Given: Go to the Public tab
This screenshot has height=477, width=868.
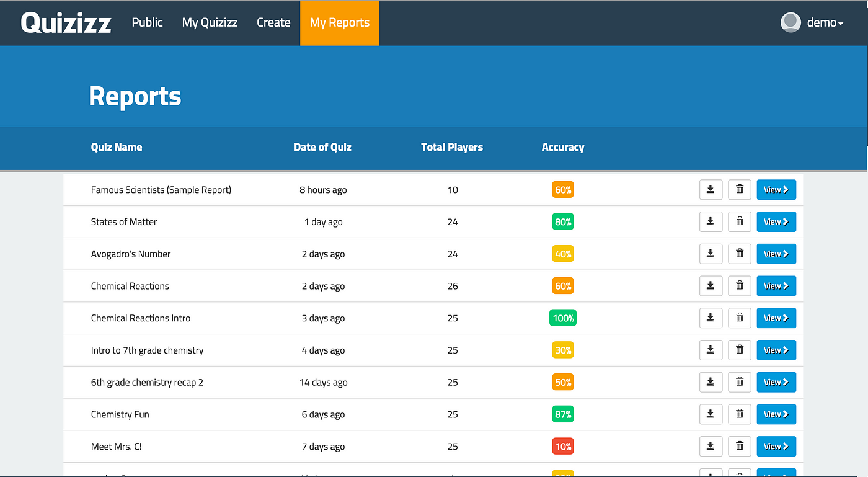Looking at the screenshot, I should click(148, 23).
